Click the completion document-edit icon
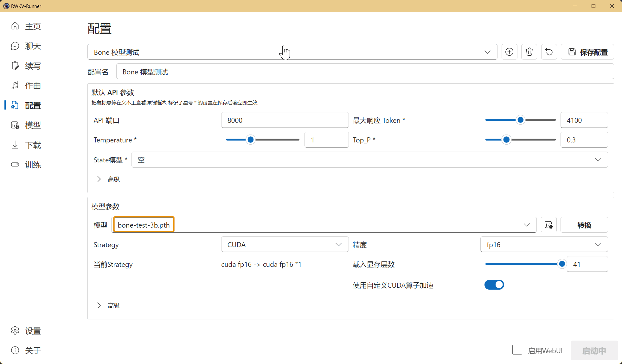Viewport: 622px width, 364px height. pyautogui.click(x=15, y=66)
